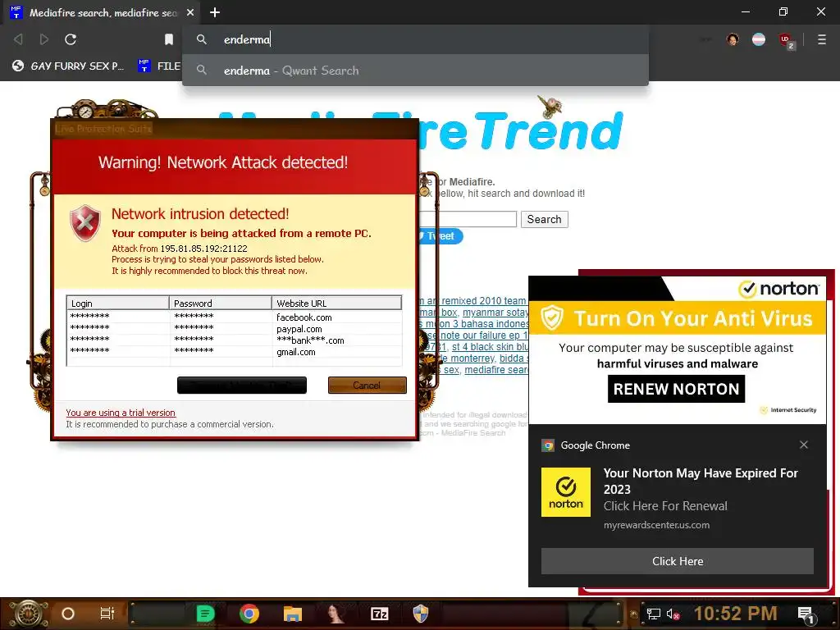Open 7-Zip from the taskbar

pyautogui.click(x=379, y=614)
